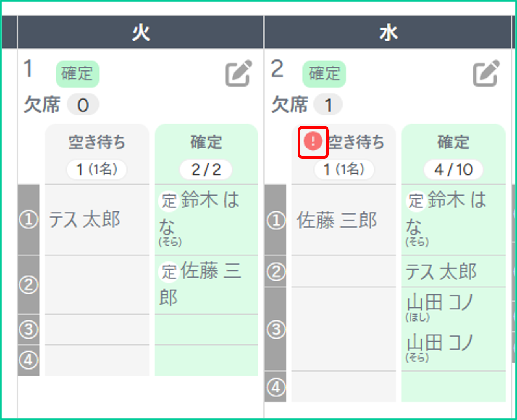This screenshot has width=517, height=420.
Task: Select テス 太郎 in Tuesday's 空き待ち list
Action: [x=84, y=220]
